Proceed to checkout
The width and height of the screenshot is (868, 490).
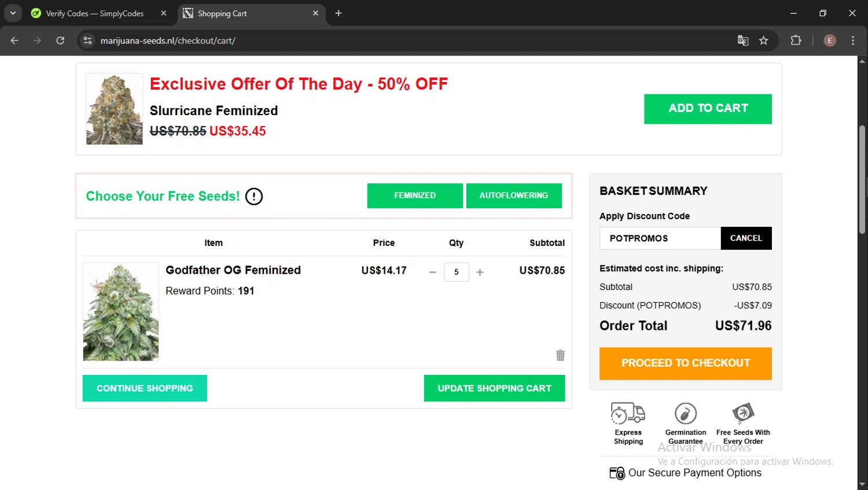(686, 363)
